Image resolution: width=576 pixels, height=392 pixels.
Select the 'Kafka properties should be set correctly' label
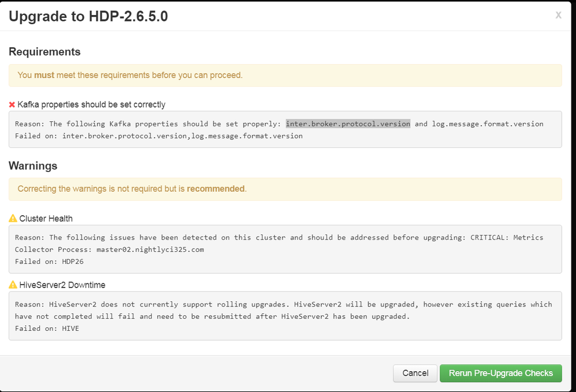[x=91, y=104]
